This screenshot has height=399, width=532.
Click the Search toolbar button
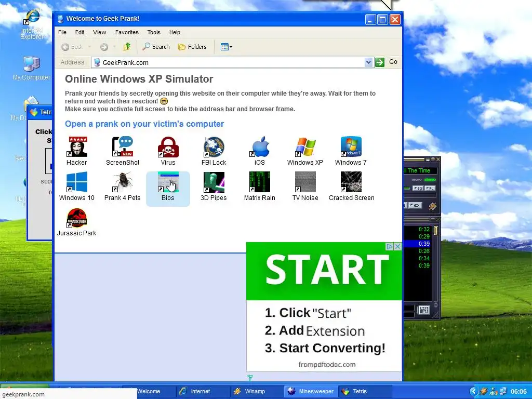pyautogui.click(x=156, y=47)
